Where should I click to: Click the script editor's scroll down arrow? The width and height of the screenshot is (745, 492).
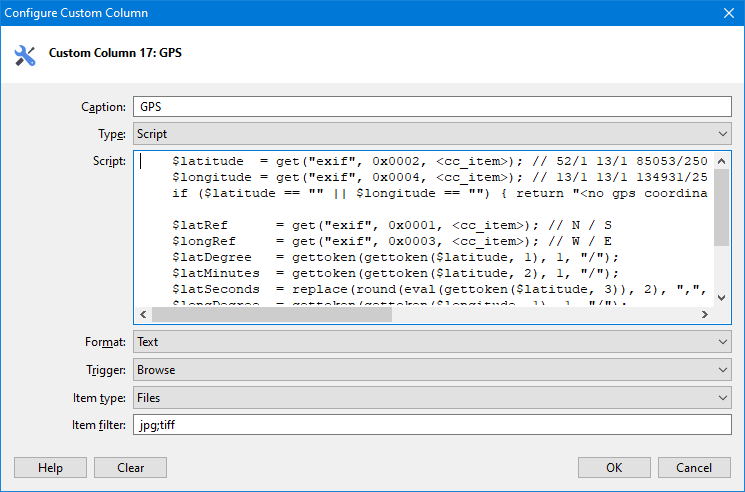click(x=721, y=298)
